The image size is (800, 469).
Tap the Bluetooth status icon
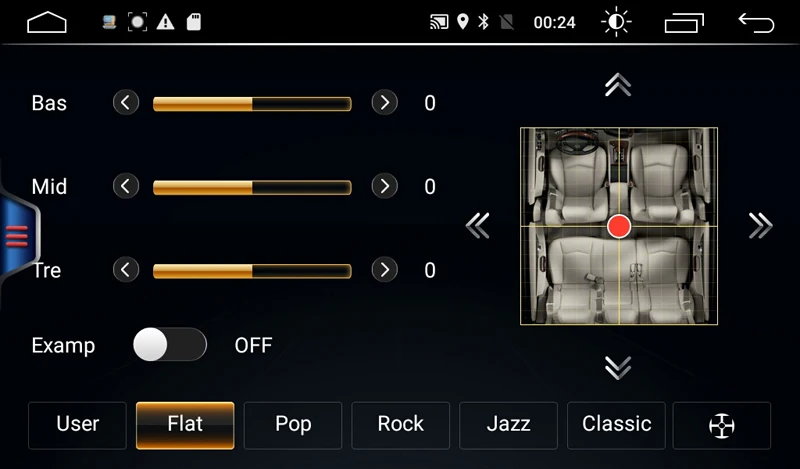(483, 22)
